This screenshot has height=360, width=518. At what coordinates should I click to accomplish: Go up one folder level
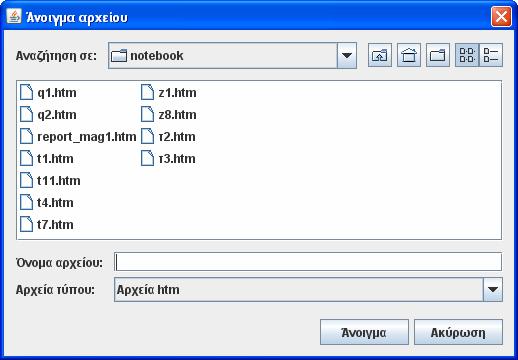click(x=380, y=55)
